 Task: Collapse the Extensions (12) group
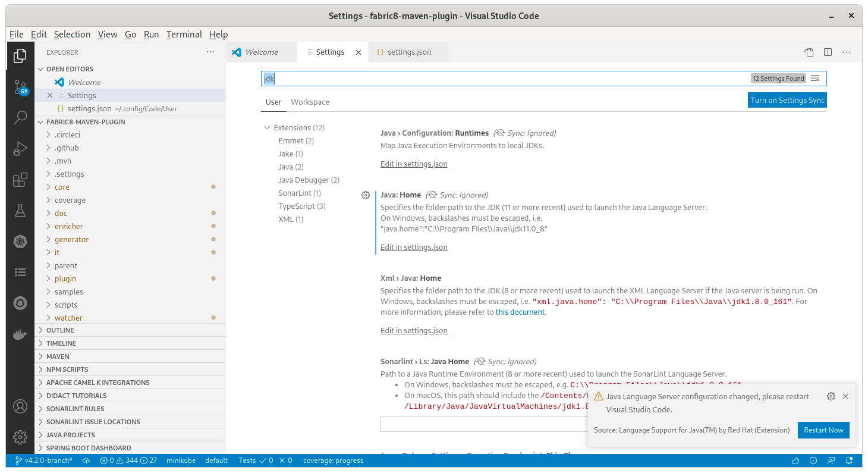click(x=267, y=127)
